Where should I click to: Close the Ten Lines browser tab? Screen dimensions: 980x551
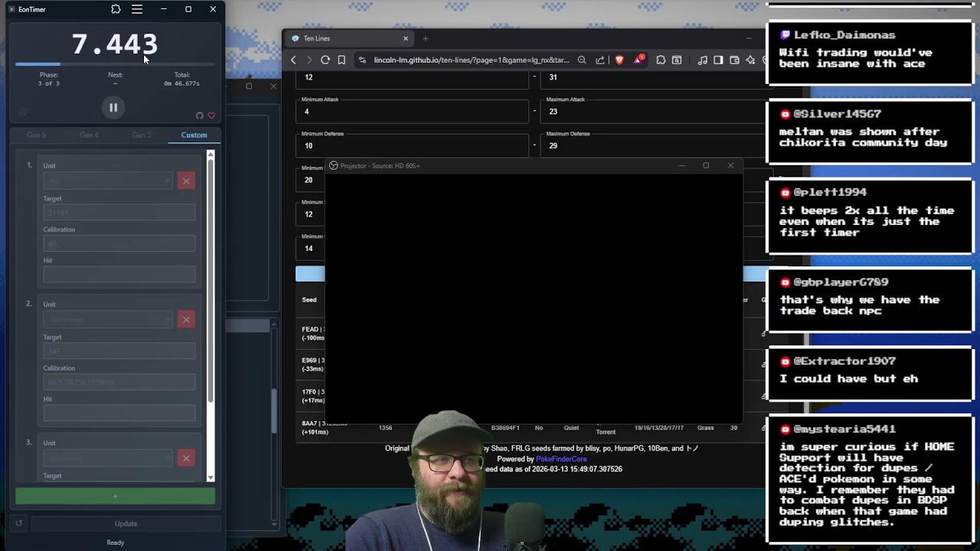406,38
